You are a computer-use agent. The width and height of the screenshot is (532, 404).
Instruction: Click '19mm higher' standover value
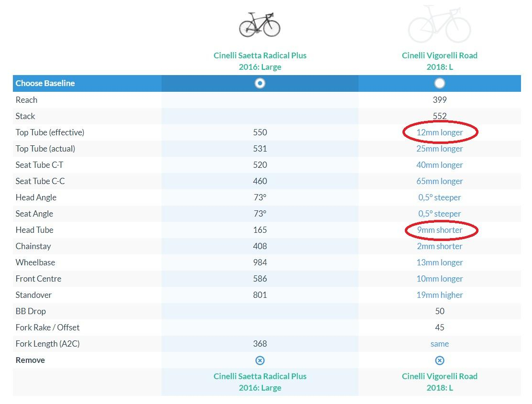(x=439, y=295)
